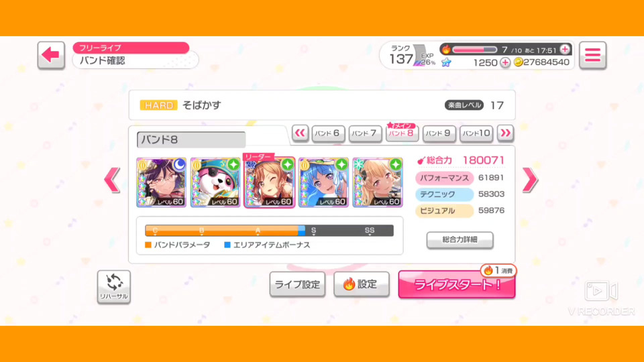
Task: Open the flame 設定 boost settings
Action: click(362, 284)
